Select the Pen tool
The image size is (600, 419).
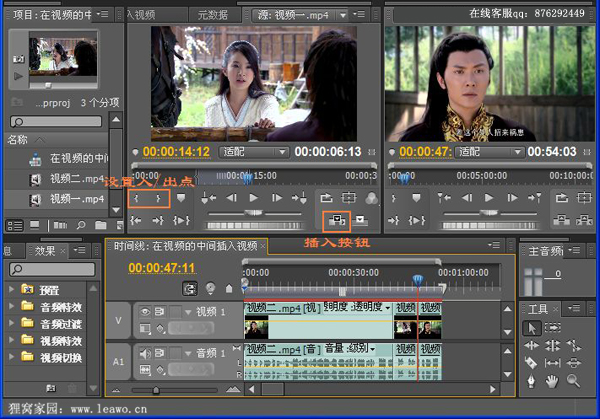pyautogui.click(x=531, y=382)
